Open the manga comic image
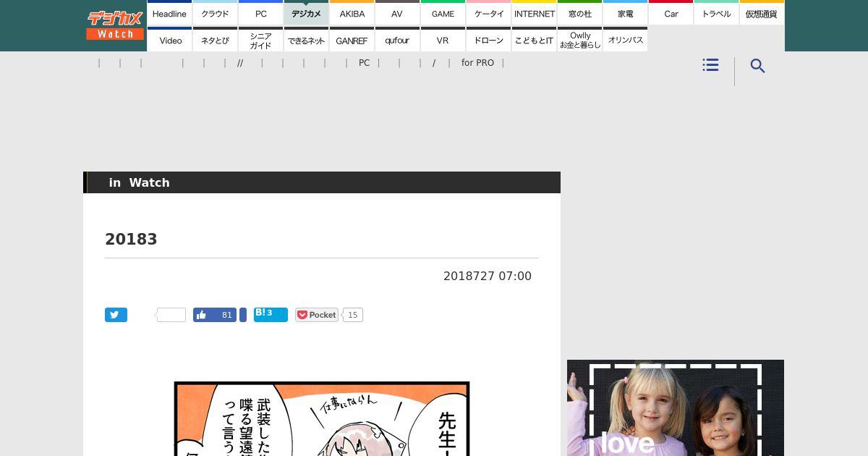The height and width of the screenshot is (456, 868). [322, 418]
